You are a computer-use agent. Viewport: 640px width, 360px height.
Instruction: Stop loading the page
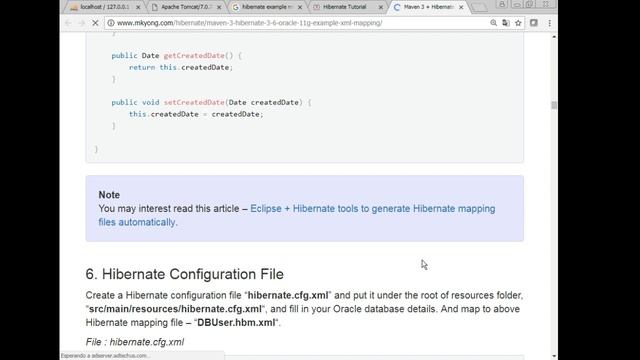pos(95,23)
